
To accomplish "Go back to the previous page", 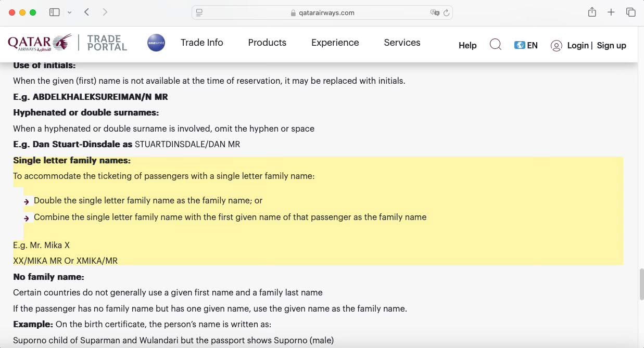I will pos(87,12).
